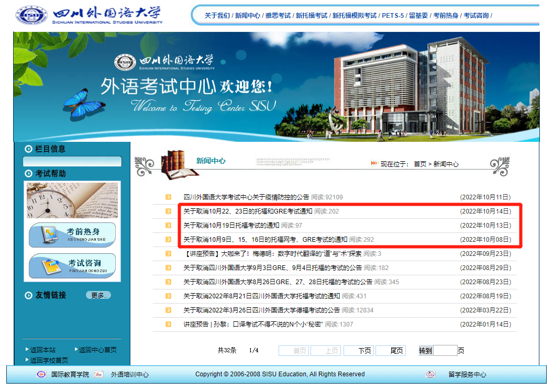Click the 共32条 total count text
Screen dimensions: 553x392
227,350
